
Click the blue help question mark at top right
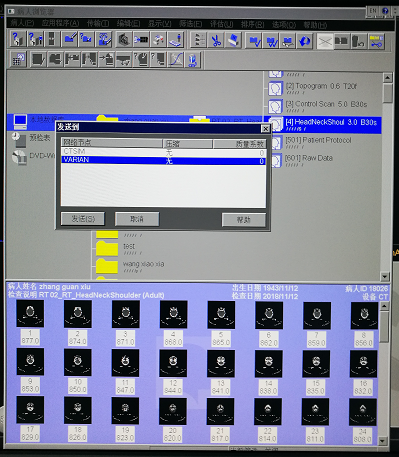click(385, 11)
